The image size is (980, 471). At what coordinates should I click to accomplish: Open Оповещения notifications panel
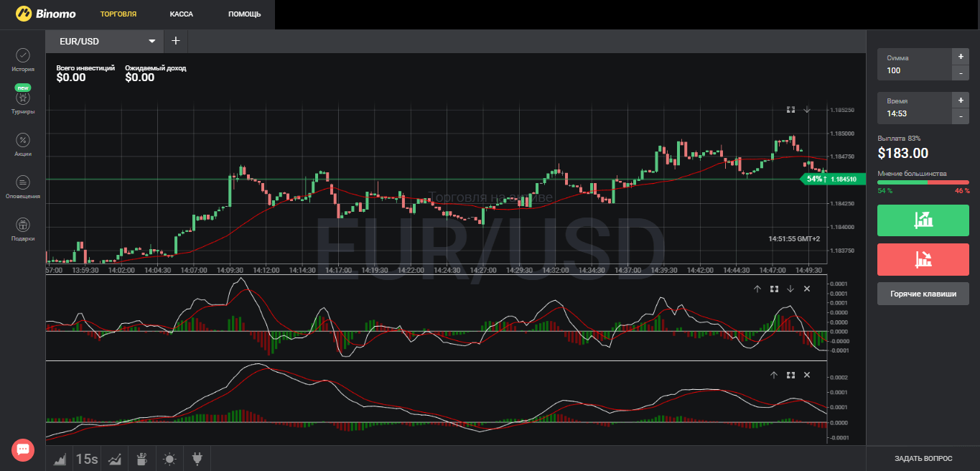pyautogui.click(x=22, y=186)
